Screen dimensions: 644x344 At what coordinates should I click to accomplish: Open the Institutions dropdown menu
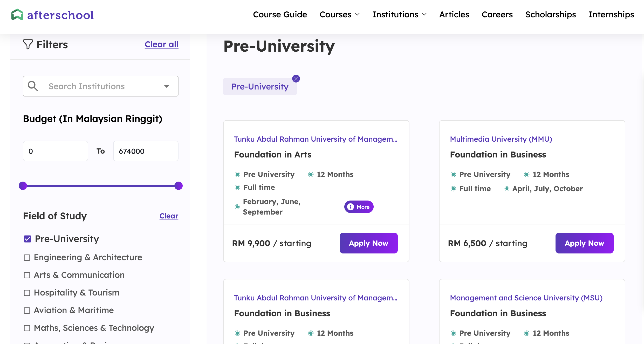pos(400,15)
